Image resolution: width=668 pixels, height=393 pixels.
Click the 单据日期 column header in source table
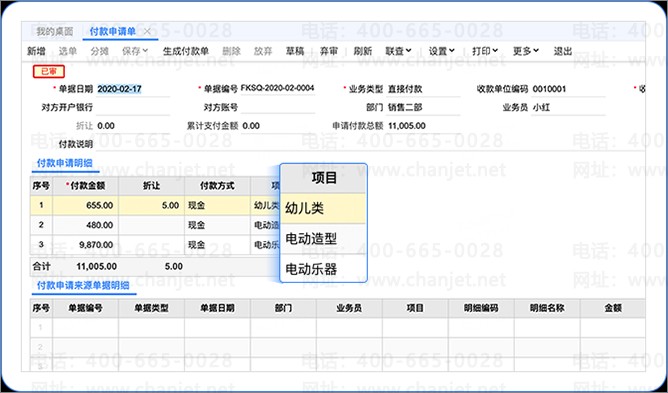tap(217, 308)
